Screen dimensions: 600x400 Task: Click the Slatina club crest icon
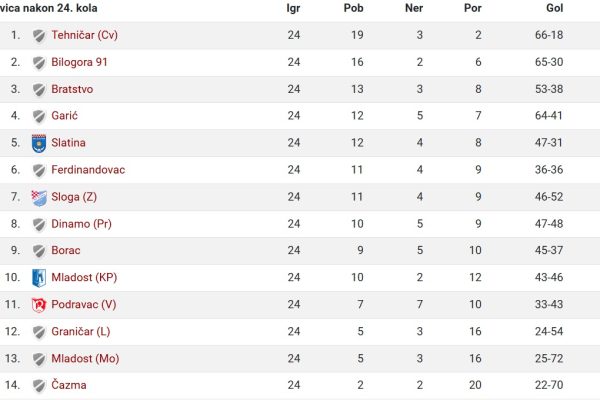39,144
